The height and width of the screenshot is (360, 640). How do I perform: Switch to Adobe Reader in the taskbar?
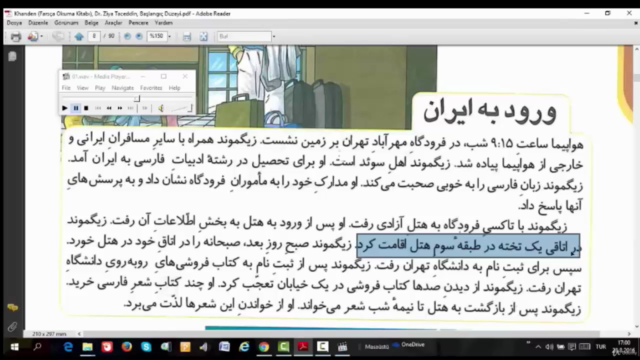[303, 347]
